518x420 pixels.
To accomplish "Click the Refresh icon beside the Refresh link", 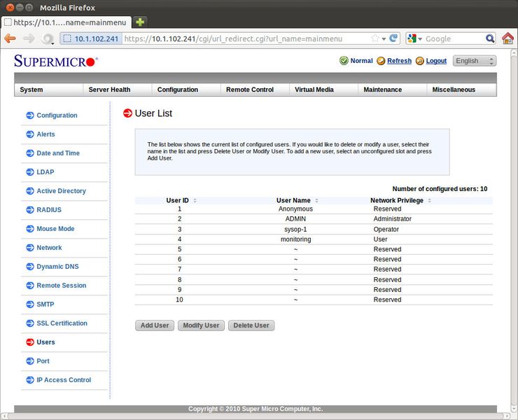I will click(x=381, y=61).
